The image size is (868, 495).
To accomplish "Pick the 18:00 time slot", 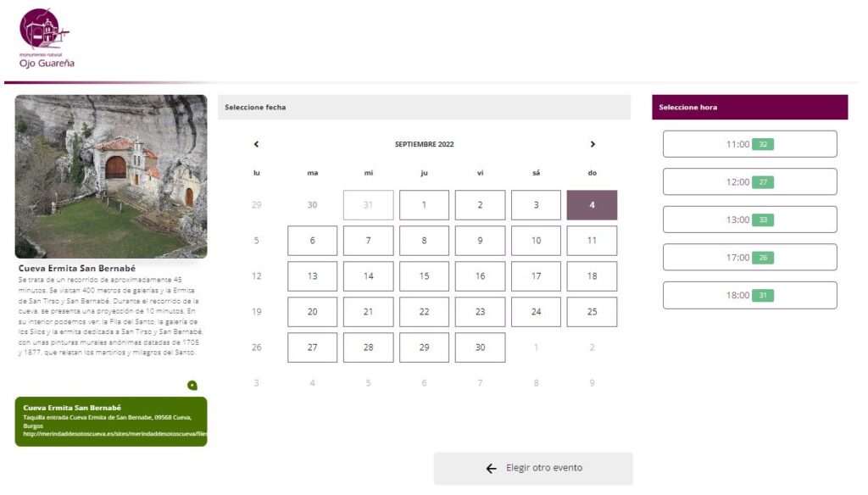I will click(x=749, y=295).
